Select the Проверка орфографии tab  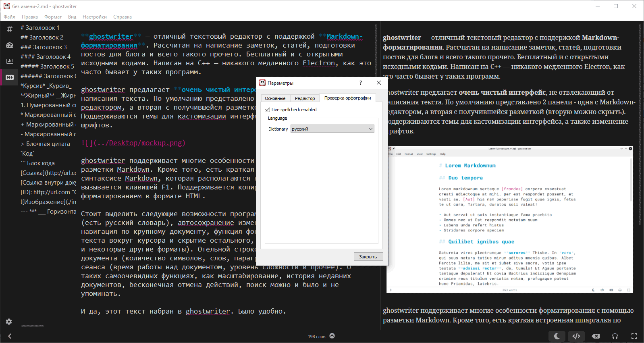(348, 98)
